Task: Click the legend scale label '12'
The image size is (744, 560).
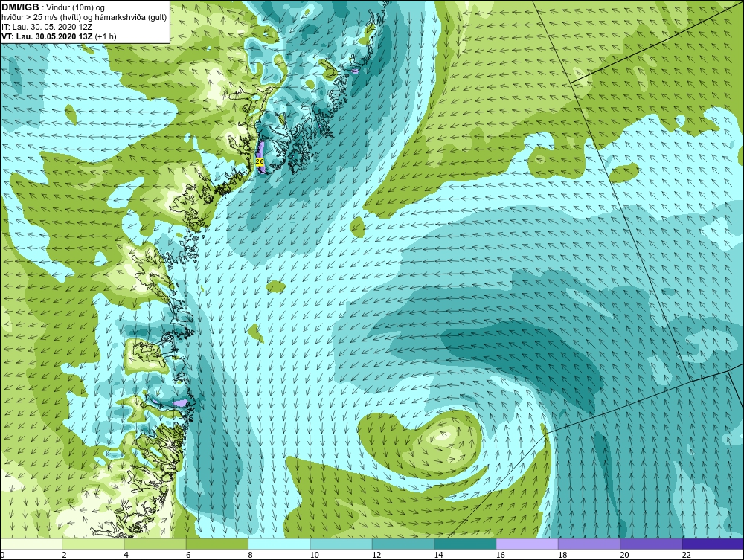Action: tap(376, 555)
